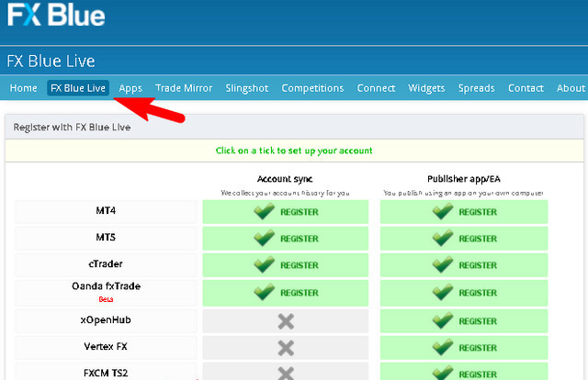The height and width of the screenshot is (380, 588).
Task: Click MT4 Publisher app green tick
Action: [443, 211]
